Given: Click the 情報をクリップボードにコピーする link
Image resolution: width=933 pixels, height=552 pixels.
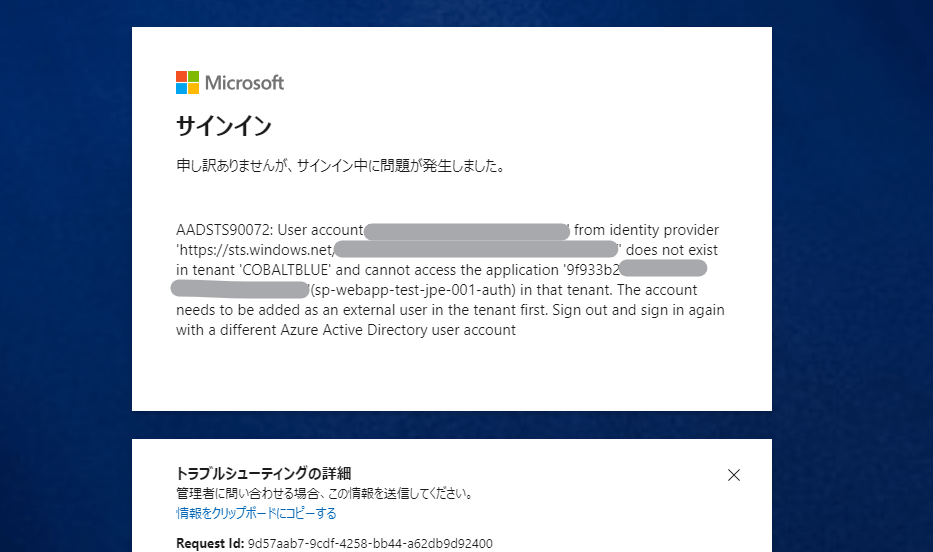Looking at the screenshot, I should [256, 513].
